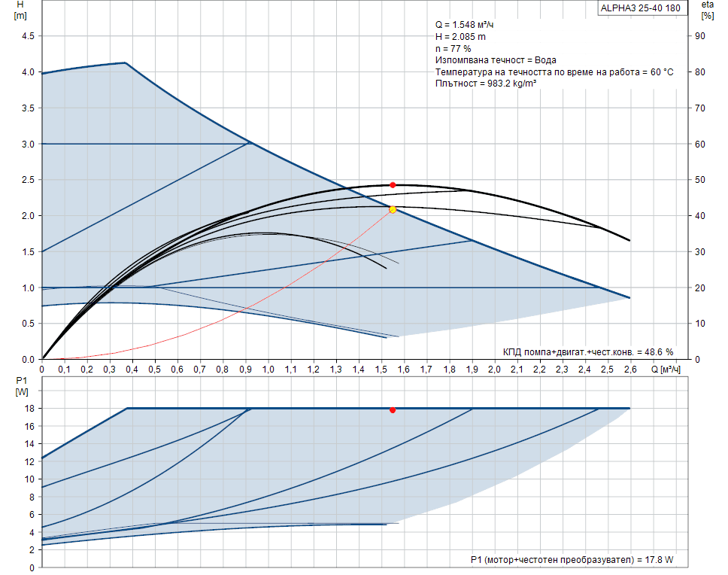Click the Изпомпвана течност = Вода line

click(496, 60)
